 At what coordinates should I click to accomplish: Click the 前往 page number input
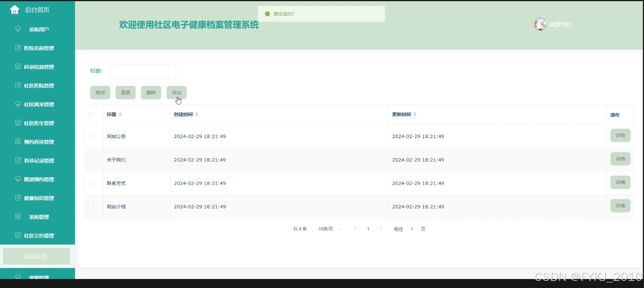[x=412, y=229]
